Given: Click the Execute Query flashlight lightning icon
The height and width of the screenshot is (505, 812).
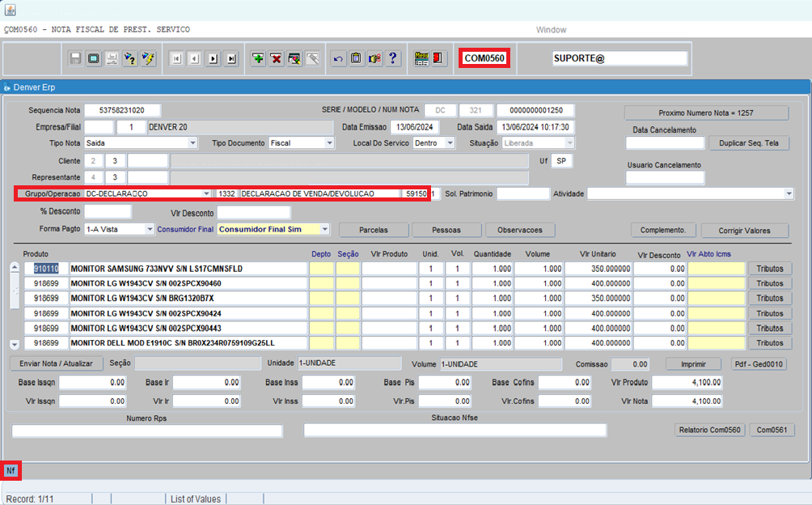Looking at the screenshot, I should point(148,58).
